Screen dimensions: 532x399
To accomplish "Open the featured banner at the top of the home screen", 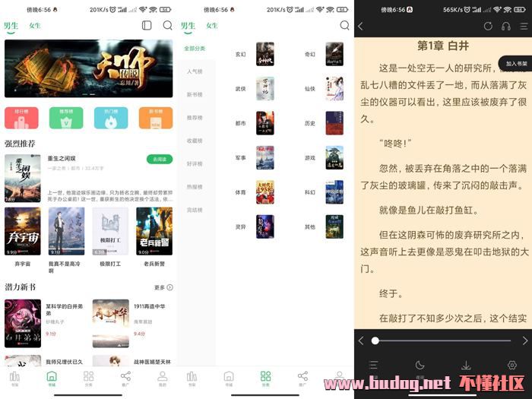I will coord(89,68).
